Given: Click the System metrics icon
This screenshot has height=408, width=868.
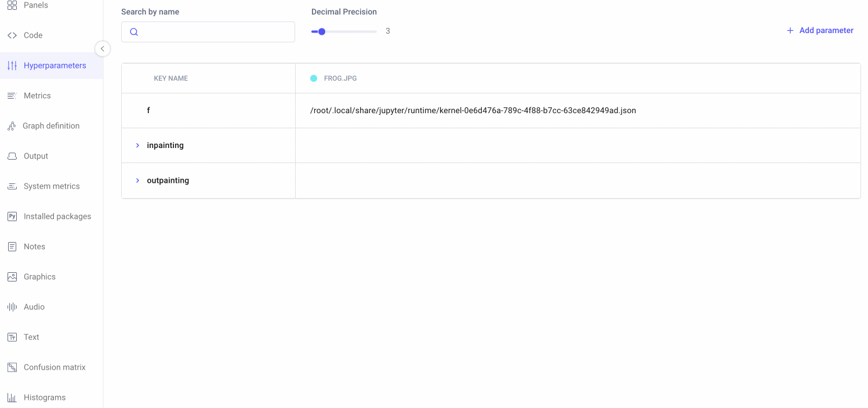Looking at the screenshot, I should tap(12, 186).
